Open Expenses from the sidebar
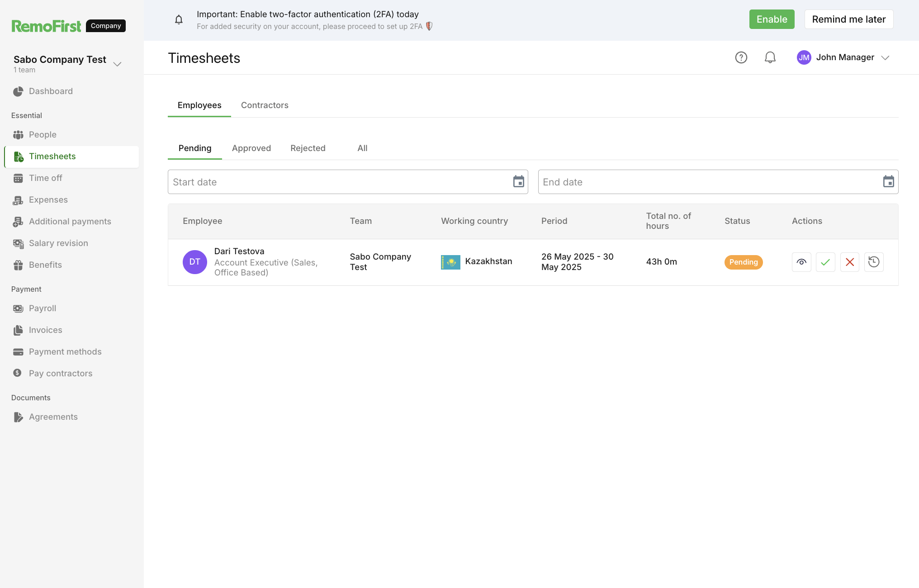This screenshot has width=919, height=588. click(x=48, y=200)
